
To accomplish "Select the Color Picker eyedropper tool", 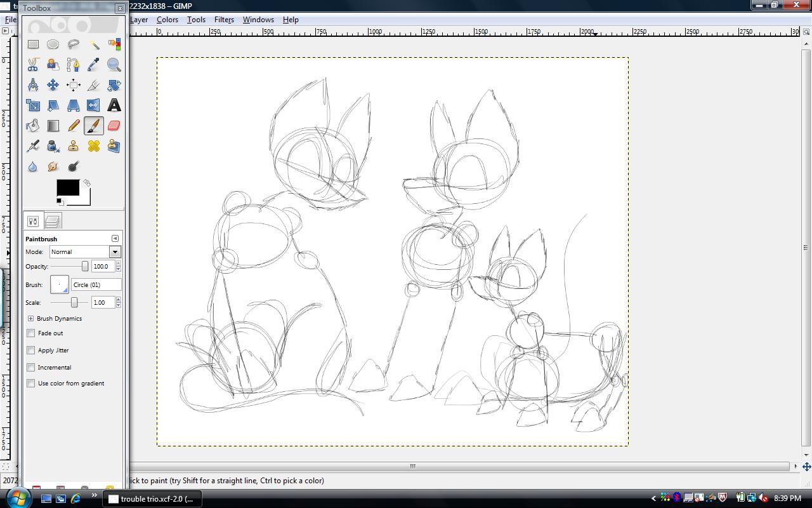I will click(x=94, y=65).
